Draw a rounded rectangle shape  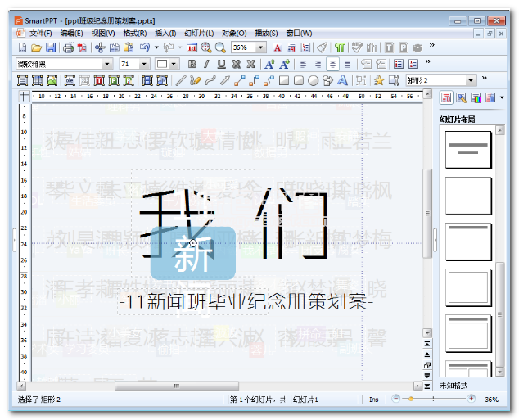point(299,80)
